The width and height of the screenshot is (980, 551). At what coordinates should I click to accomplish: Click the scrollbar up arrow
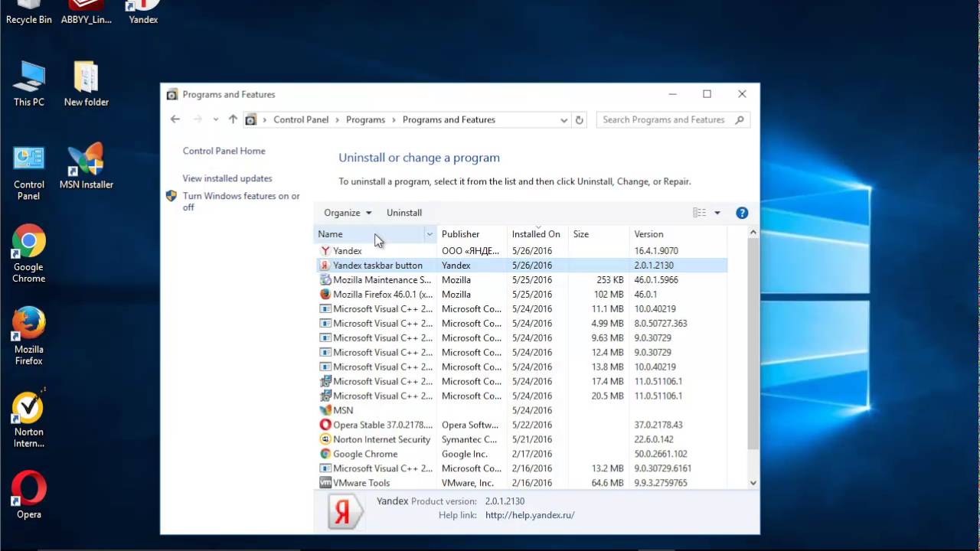(x=753, y=232)
